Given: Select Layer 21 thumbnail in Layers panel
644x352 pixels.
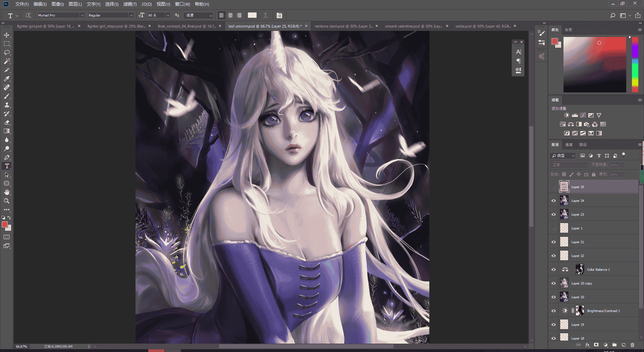Looking at the screenshot, I should coord(564,242).
